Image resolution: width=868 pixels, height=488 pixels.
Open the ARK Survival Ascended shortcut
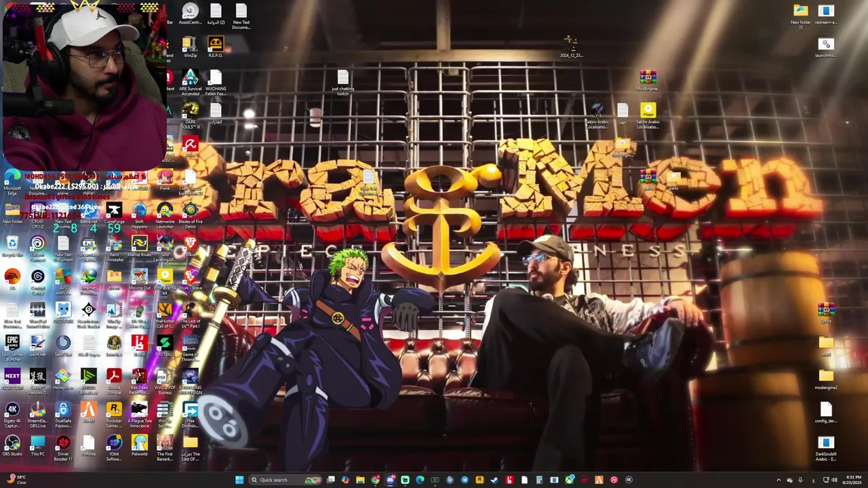(191, 81)
